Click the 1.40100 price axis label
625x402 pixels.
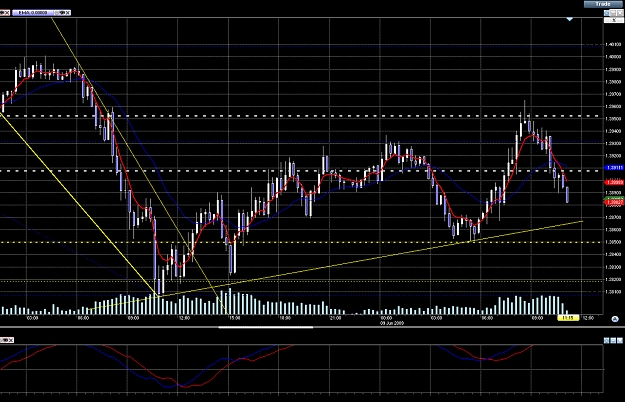pyautogui.click(x=613, y=45)
